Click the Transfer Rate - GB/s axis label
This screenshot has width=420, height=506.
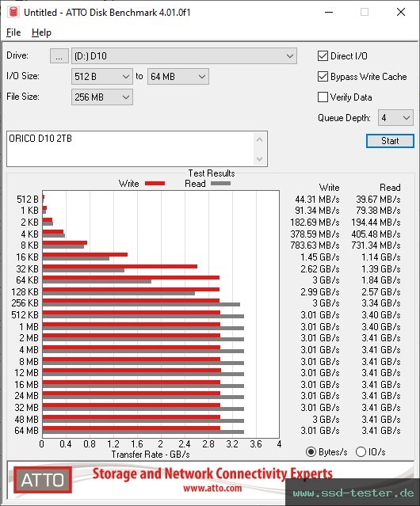[151, 455]
